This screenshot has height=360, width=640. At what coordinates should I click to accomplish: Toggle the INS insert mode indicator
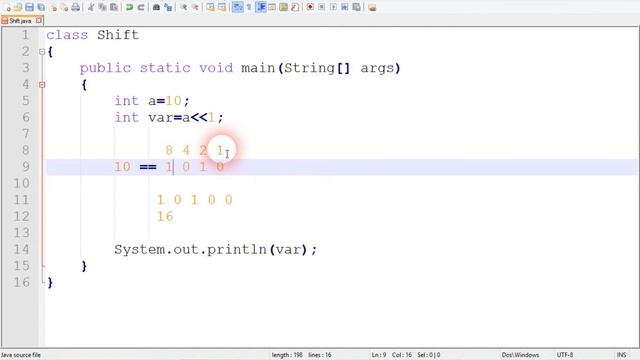pyautogui.click(x=621, y=355)
